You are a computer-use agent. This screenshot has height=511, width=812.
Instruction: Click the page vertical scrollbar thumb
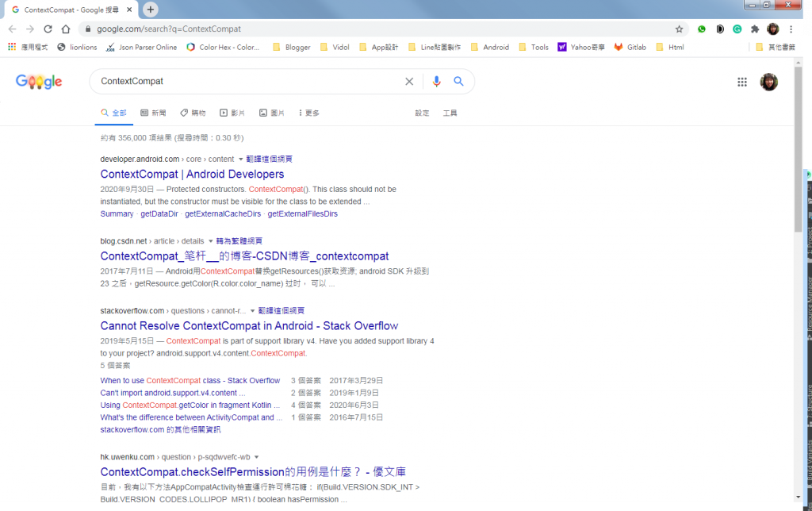coord(798,149)
